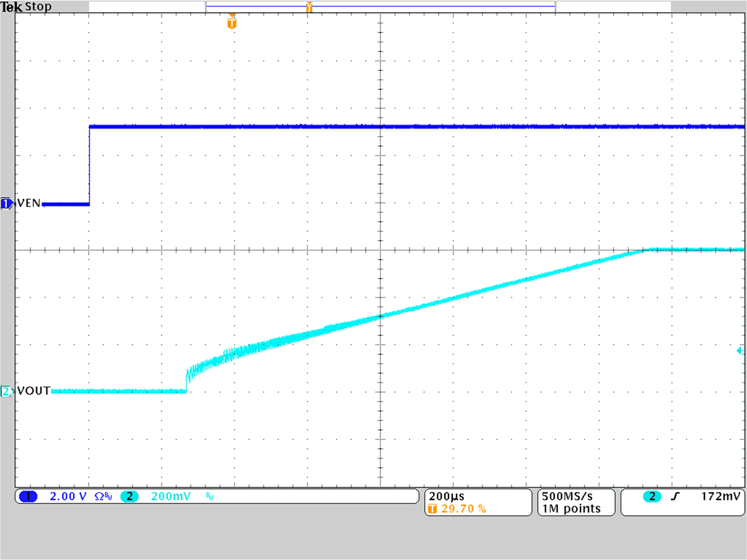Click the rising-edge trigger slope icon
This screenshot has width=747, height=560.
[676, 496]
